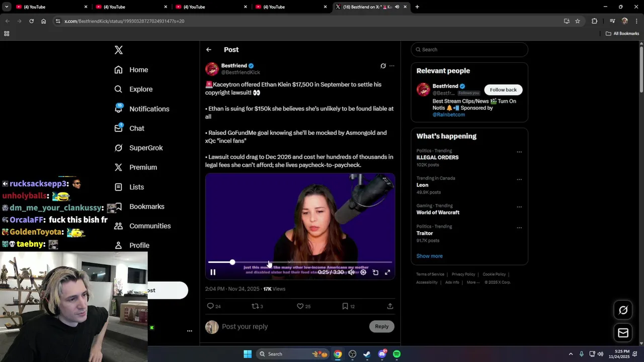Click the Grok icon on the post

pyautogui.click(x=383, y=66)
